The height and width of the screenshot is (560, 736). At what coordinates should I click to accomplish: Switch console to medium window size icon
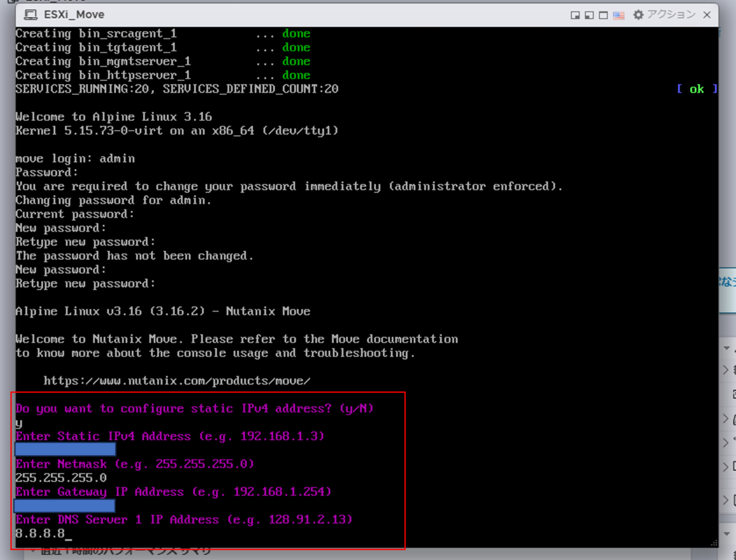click(x=589, y=15)
